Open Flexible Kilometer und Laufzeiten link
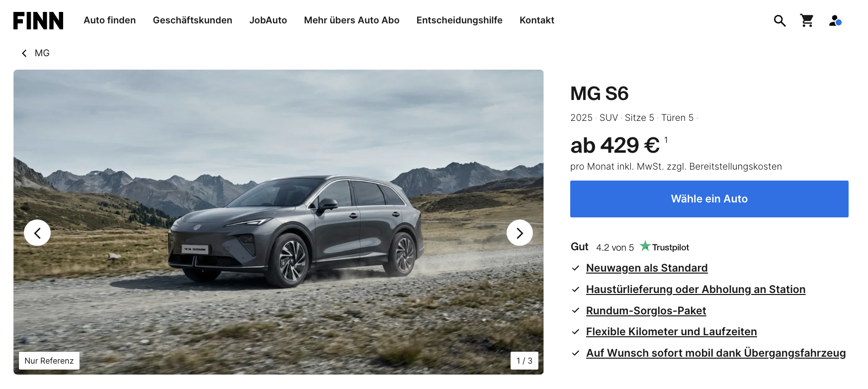This screenshot has height=389, width=868. (x=671, y=332)
